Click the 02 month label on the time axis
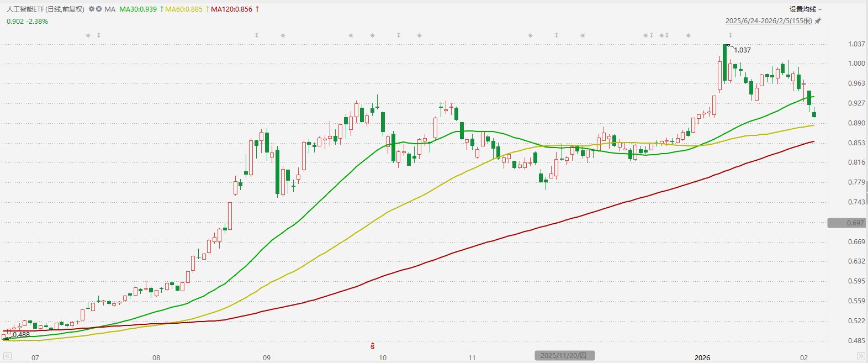868x363 pixels. [804, 357]
